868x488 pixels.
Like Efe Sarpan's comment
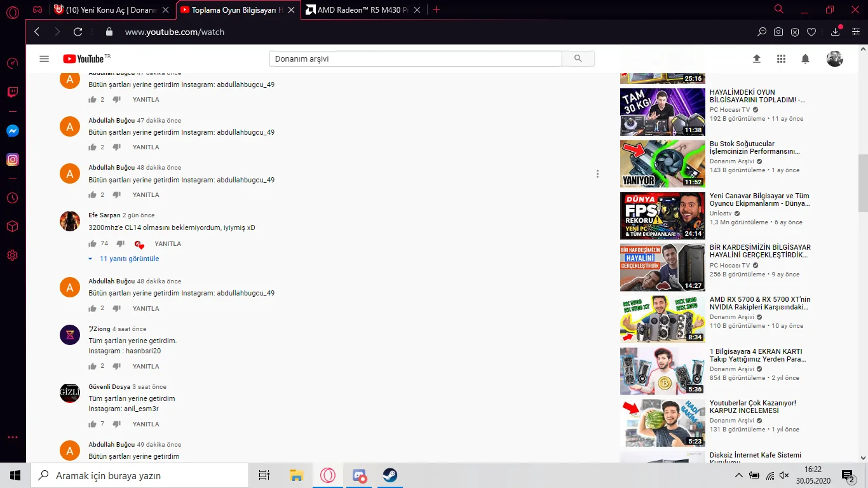click(93, 243)
